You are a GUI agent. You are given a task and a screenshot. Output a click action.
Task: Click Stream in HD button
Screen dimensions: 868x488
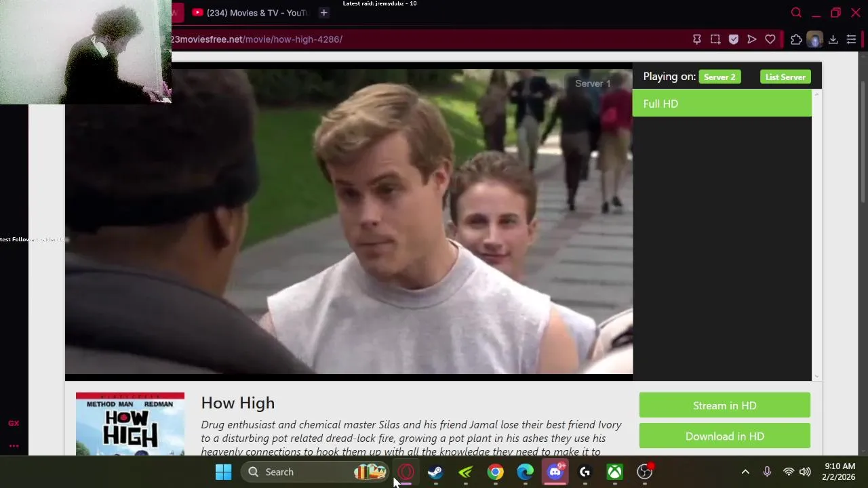pyautogui.click(x=724, y=405)
